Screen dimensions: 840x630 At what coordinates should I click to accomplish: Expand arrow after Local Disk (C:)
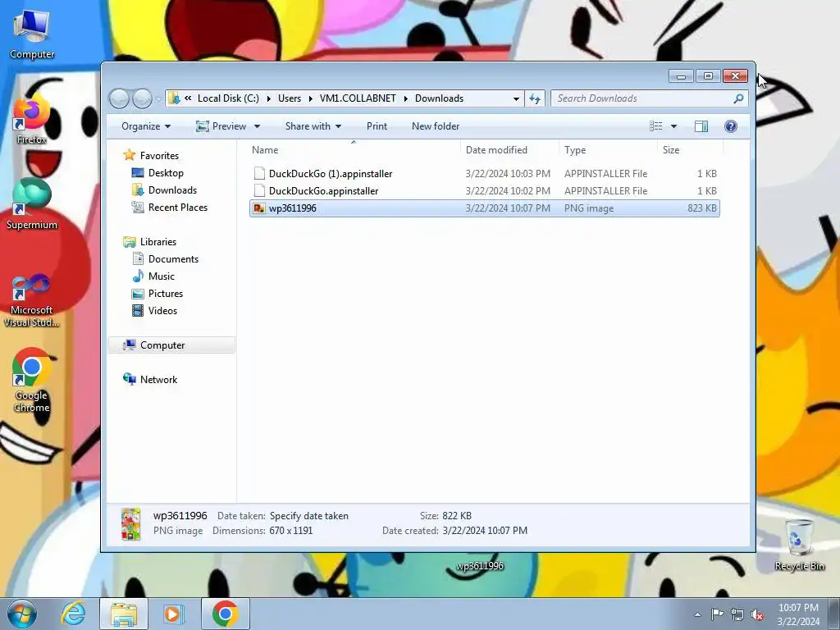tap(268, 98)
